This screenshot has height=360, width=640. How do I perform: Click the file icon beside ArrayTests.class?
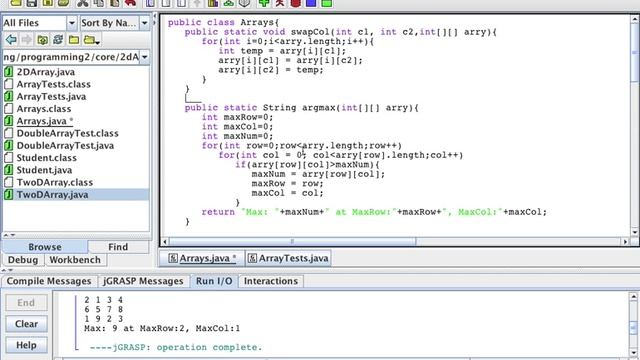click(x=9, y=84)
